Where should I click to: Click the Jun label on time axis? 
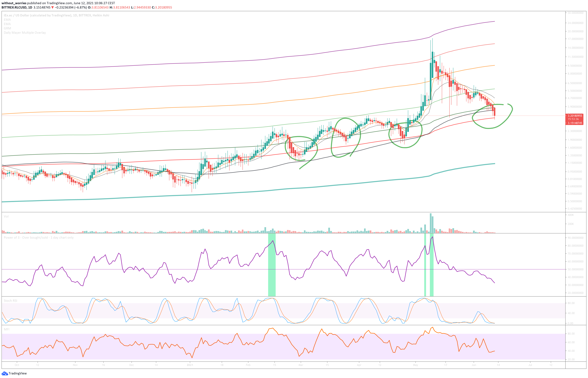[474, 365]
